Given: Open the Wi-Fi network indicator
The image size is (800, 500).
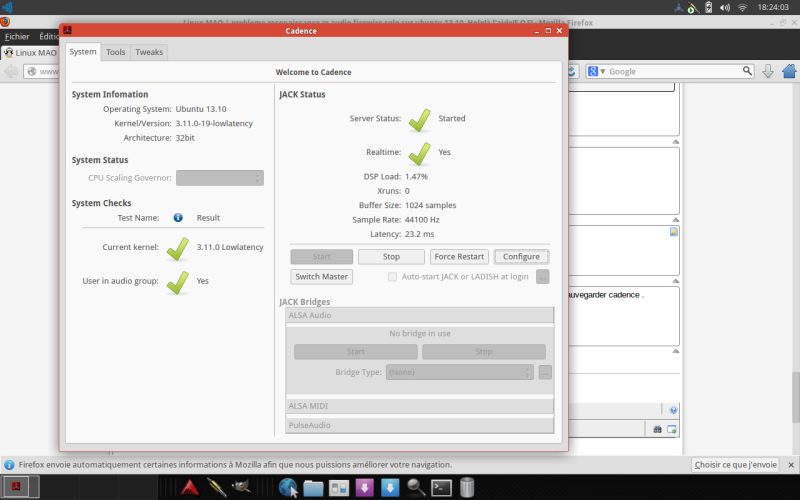Looking at the screenshot, I should click(742, 7).
